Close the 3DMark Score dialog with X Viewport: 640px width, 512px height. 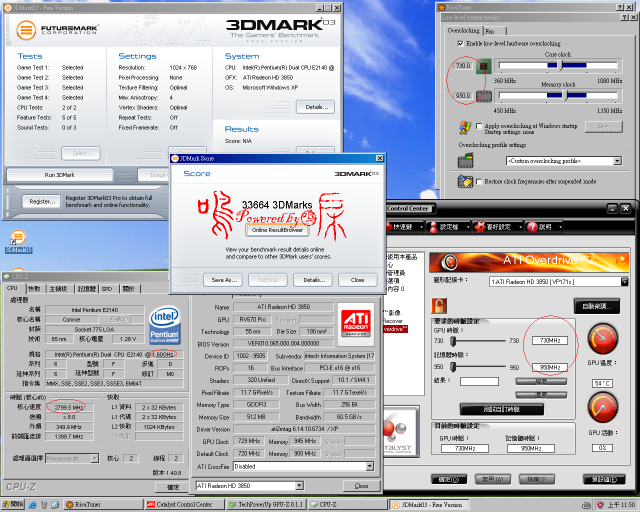tap(379, 158)
